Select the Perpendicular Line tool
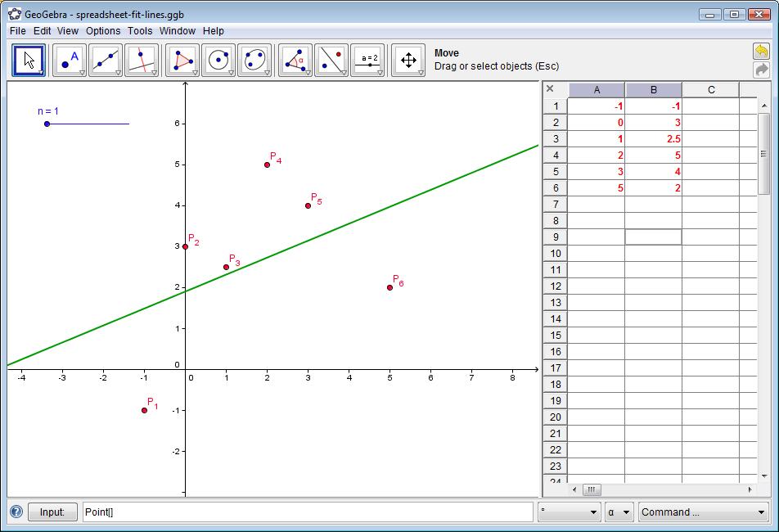The width and height of the screenshot is (779, 532). coord(142,60)
